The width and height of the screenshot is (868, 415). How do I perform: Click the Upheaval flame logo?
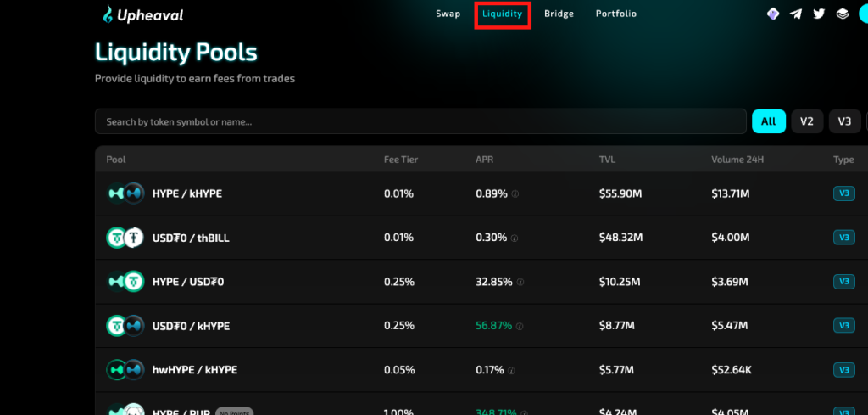click(107, 14)
